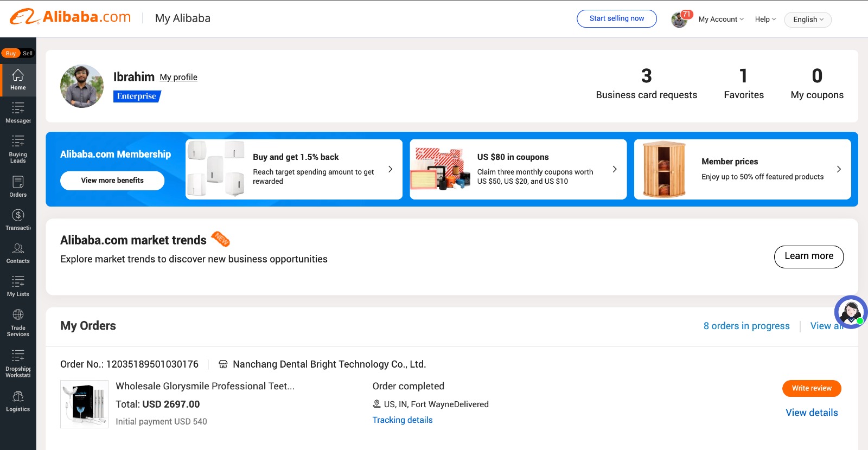Viewport: 868px width, 450px height.
Task: Click Ibrahim's profile photo
Action: click(82, 86)
